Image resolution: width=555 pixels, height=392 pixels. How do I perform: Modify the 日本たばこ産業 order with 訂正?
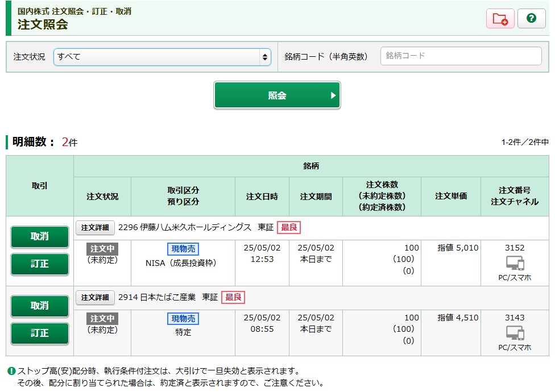(40, 333)
